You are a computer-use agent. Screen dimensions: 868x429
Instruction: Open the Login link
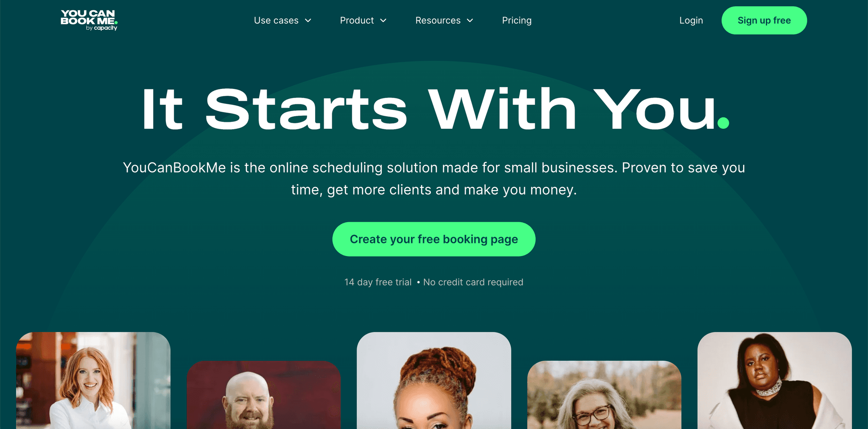[x=691, y=20]
